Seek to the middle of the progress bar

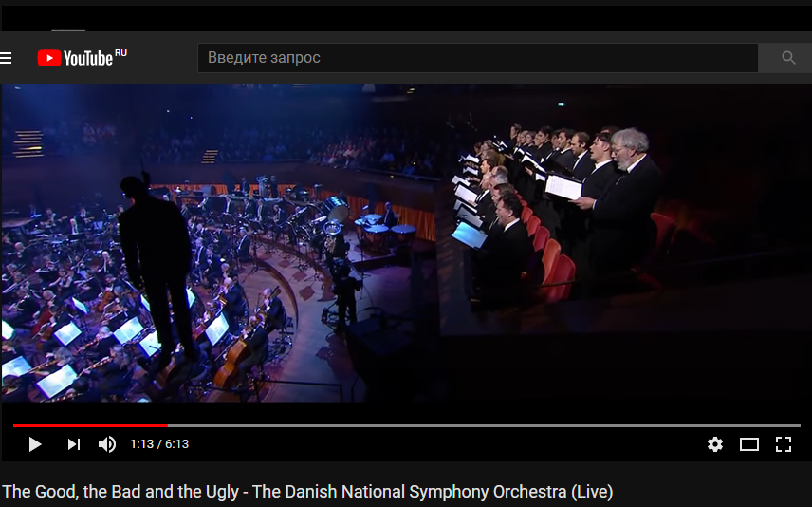tap(407, 425)
